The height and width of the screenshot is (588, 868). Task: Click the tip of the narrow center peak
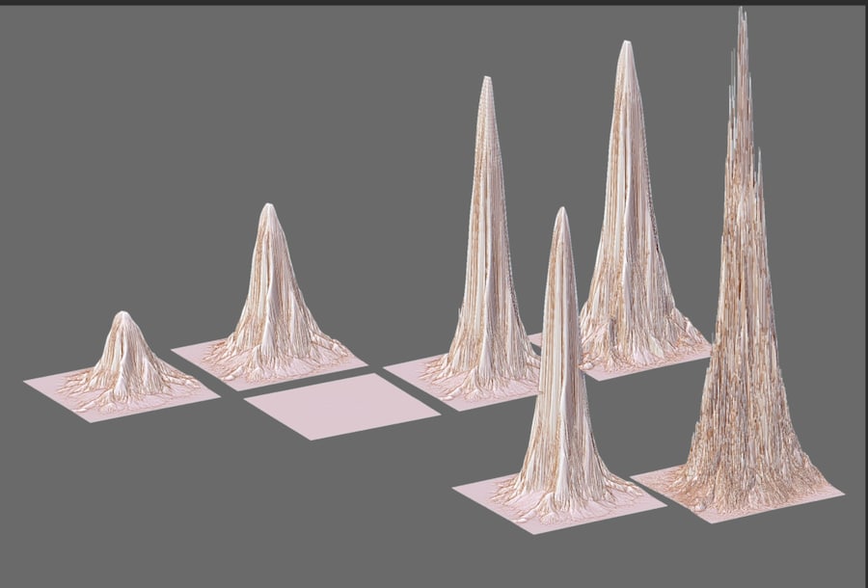click(x=487, y=83)
